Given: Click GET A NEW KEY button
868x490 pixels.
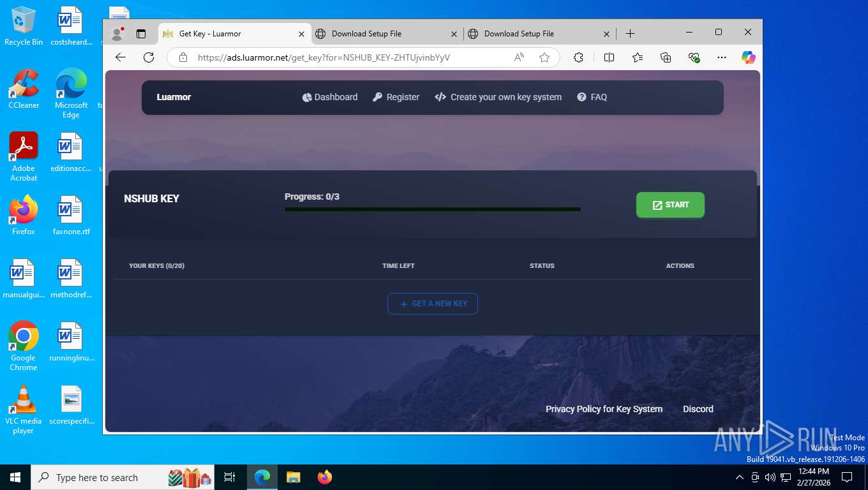Looking at the screenshot, I should [433, 304].
